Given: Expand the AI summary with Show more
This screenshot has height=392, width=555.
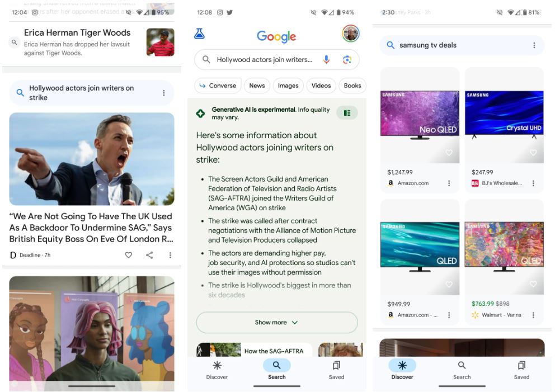Looking at the screenshot, I should (x=277, y=322).
